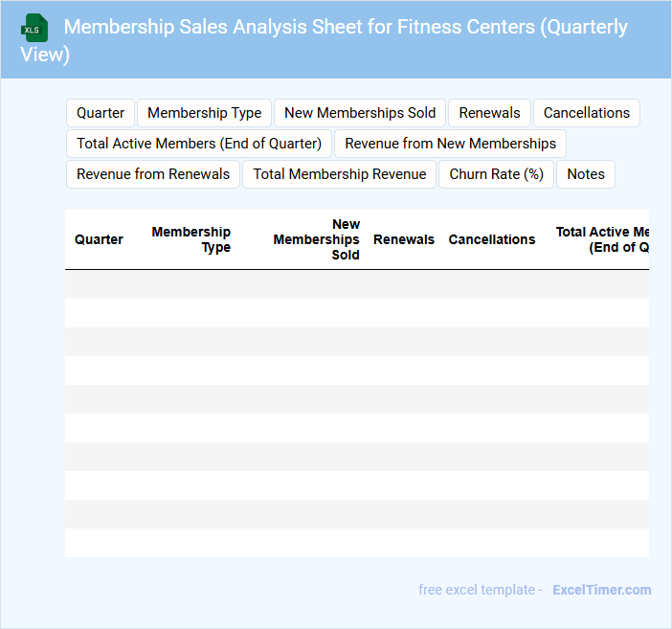Click Revenue from New Memberships tag
The image size is (672, 629).
pos(450,144)
